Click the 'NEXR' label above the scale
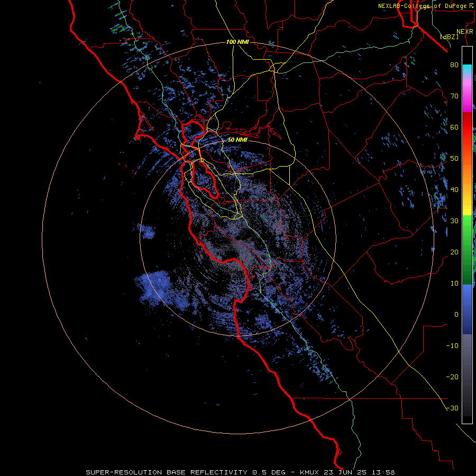This screenshot has width=476, height=476. [464, 32]
